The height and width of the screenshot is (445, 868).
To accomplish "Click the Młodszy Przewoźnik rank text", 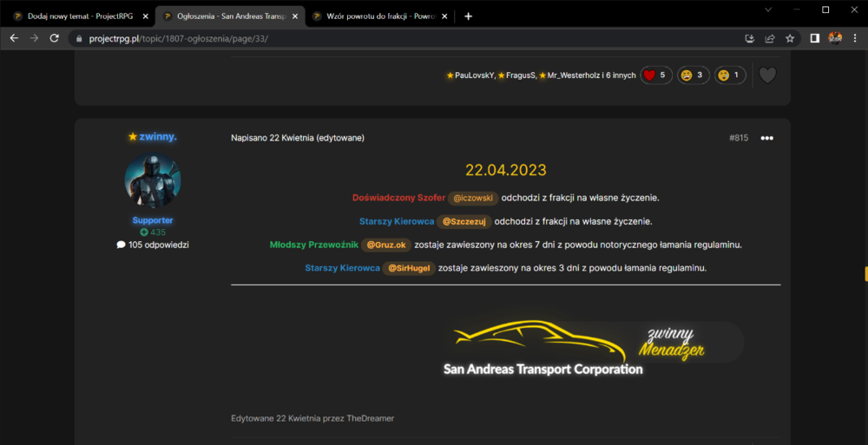I will pyautogui.click(x=314, y=245).
